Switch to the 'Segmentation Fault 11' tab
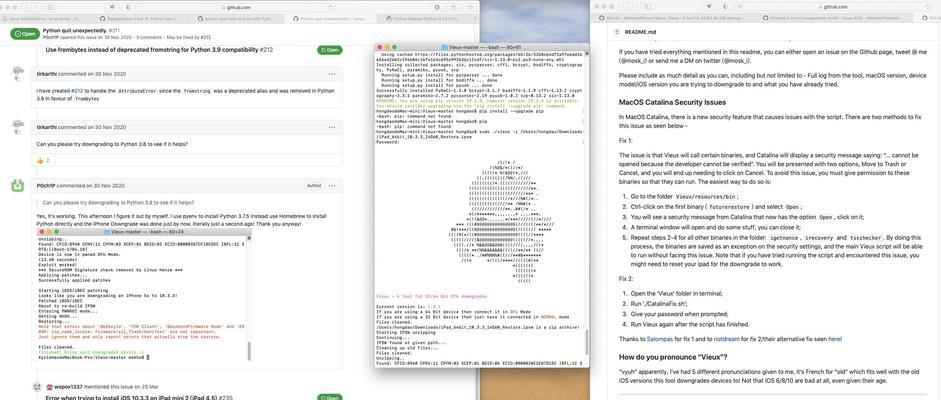Screen dimensions: 941x400 point(140,19)
